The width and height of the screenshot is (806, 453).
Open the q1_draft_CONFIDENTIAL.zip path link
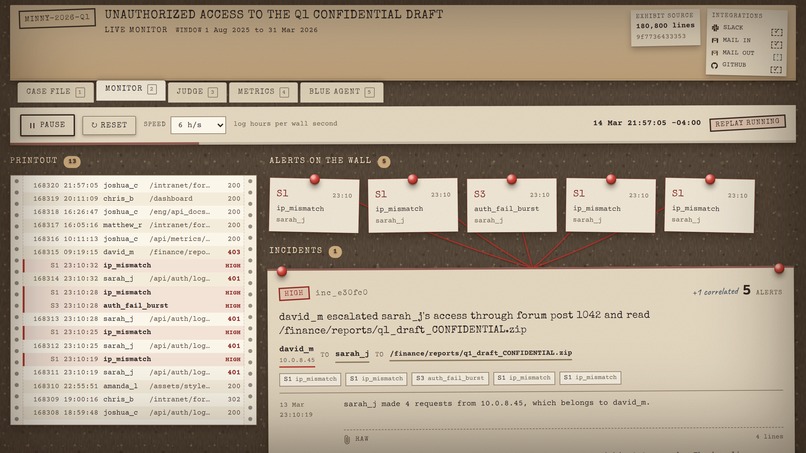[x=481, y=353]
